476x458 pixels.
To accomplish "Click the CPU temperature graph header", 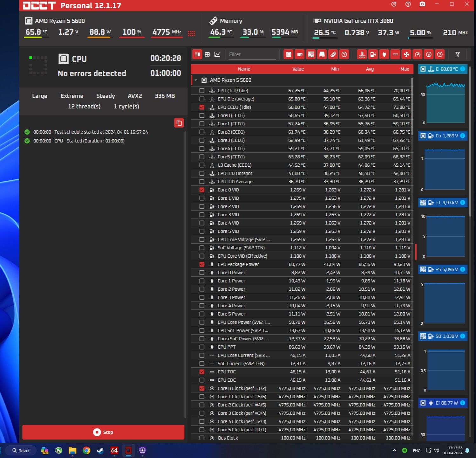I will click(x=443, y=69).
